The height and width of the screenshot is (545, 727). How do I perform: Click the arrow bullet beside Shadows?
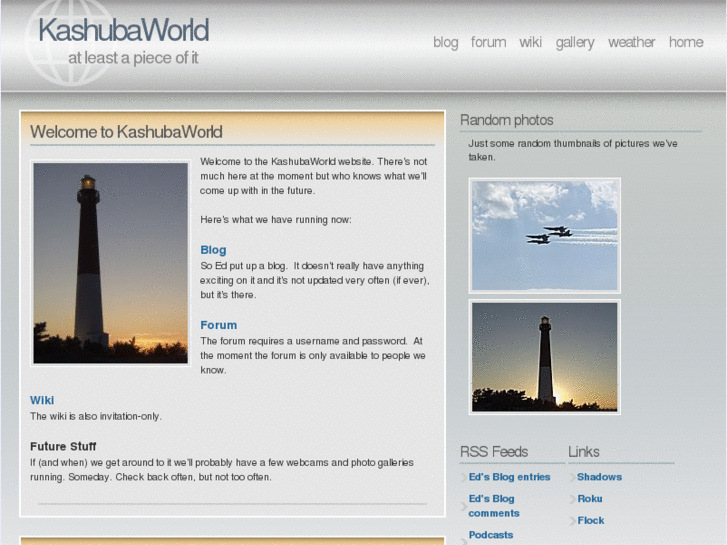pyautogui.click(x=572, y=478)
